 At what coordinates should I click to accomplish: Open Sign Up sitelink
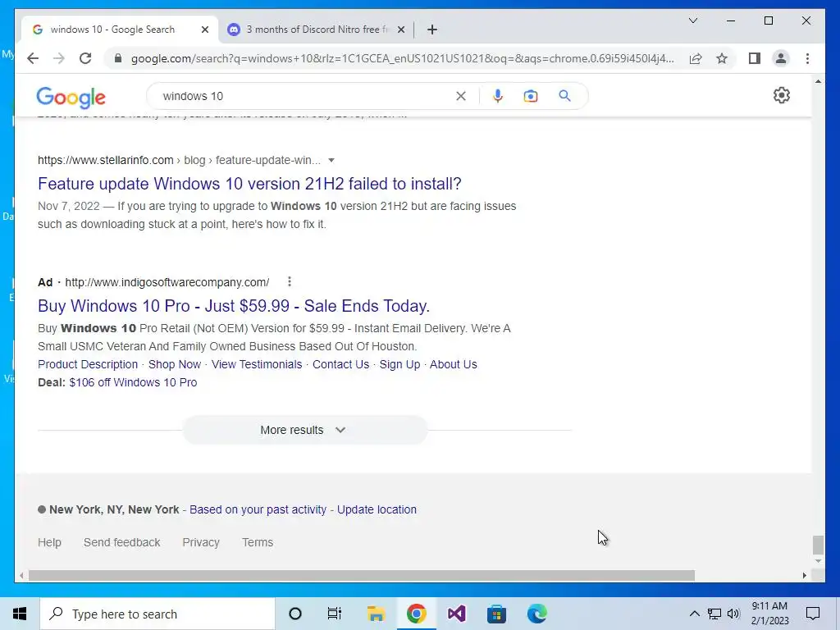coord(399,364)
